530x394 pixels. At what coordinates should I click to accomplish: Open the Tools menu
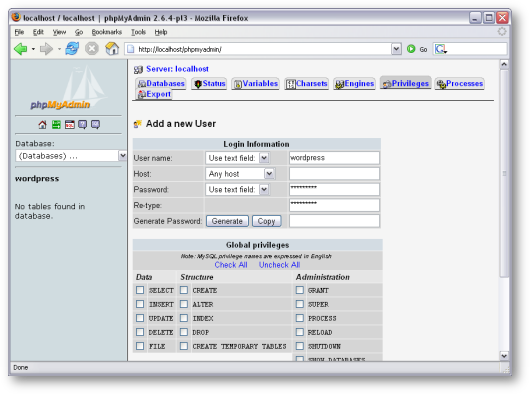138,32
